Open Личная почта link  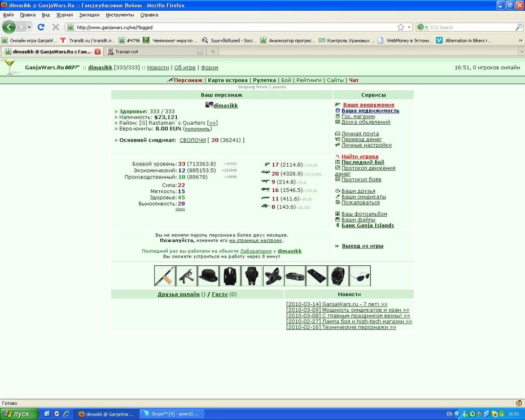point(360,133)
